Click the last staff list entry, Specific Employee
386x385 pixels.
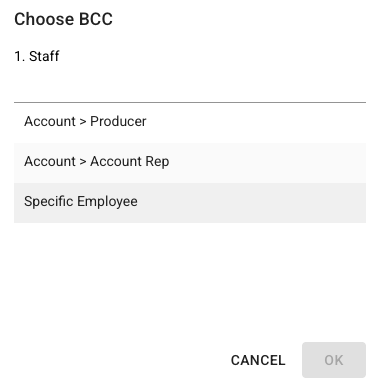coord(190,203)
